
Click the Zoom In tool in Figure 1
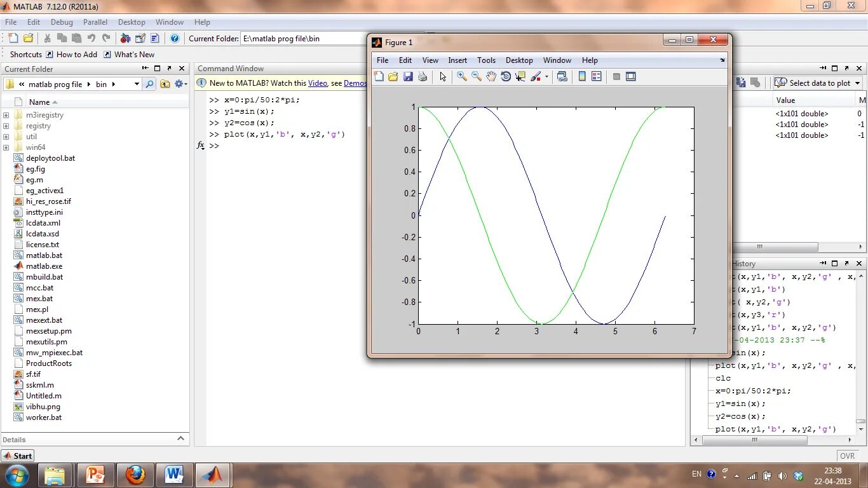(462, 76)
